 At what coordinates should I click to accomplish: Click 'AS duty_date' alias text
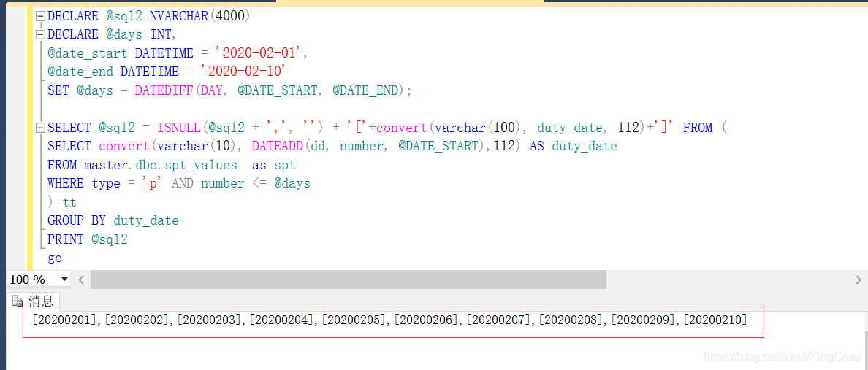[573, 147]
